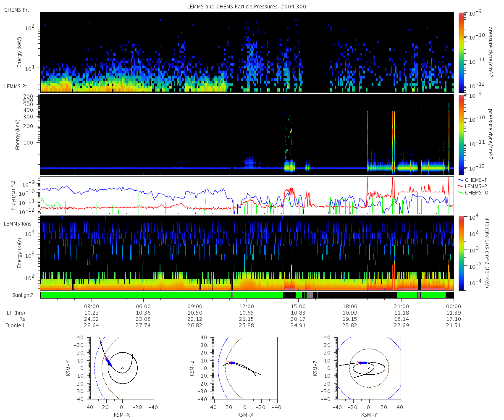The image size is (504, 420).
Task: Click the LEMMS pressure color bar
Action: click(461, 134)
